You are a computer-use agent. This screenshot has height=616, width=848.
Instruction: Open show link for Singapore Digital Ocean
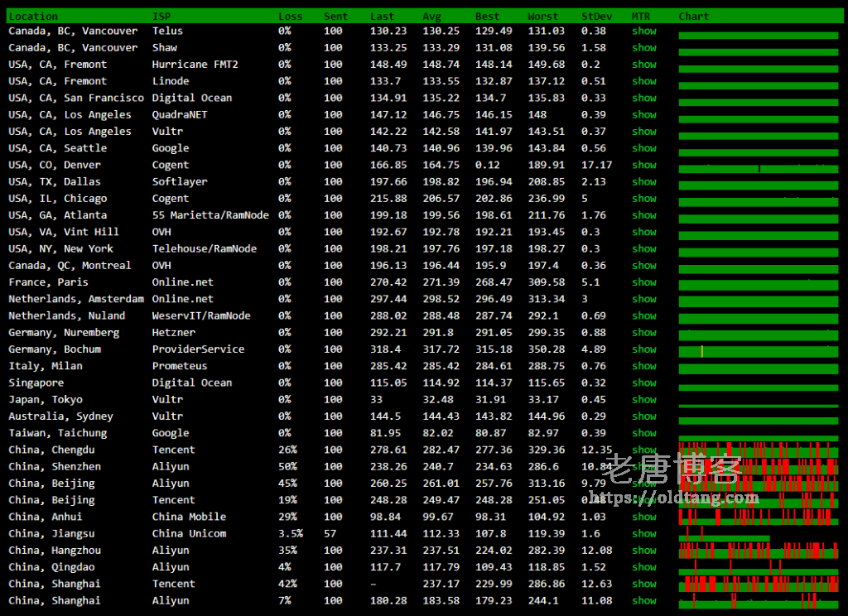(x=644, y=383)
